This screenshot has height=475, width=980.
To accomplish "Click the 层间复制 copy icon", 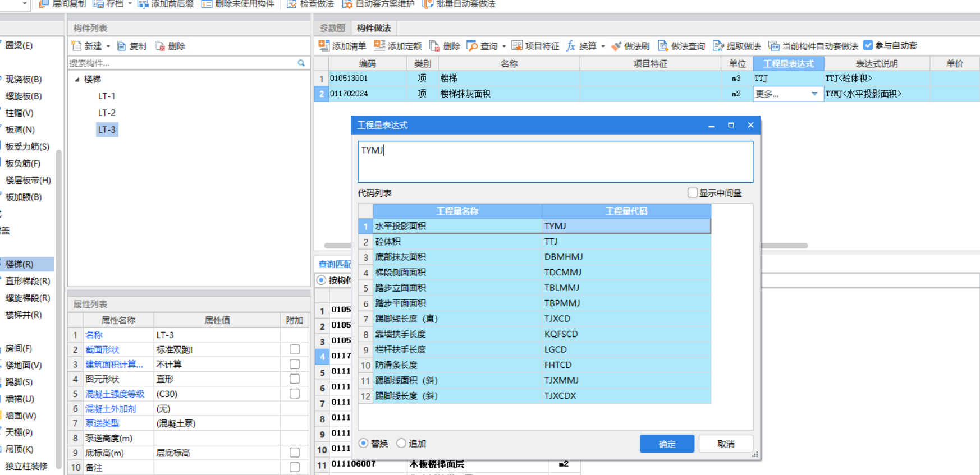I will pos(44,4).
